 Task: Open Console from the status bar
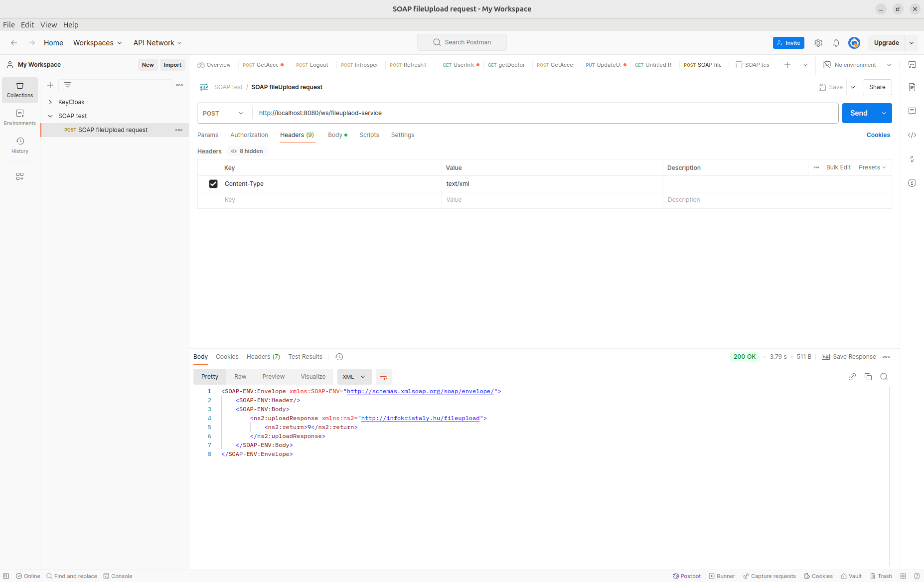118,576
